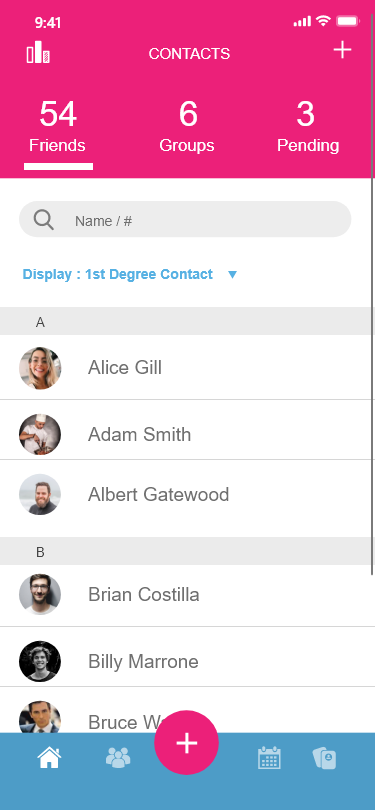This screenshot has height=810, width=375.
Task: Open the calendar icon in bottom bar
Action: [269, 758]
